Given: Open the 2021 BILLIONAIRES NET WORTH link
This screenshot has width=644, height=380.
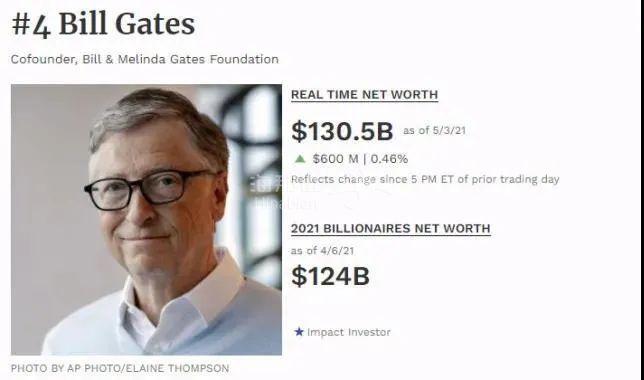Looking at the screenshot, I should (x=391, y=228).
